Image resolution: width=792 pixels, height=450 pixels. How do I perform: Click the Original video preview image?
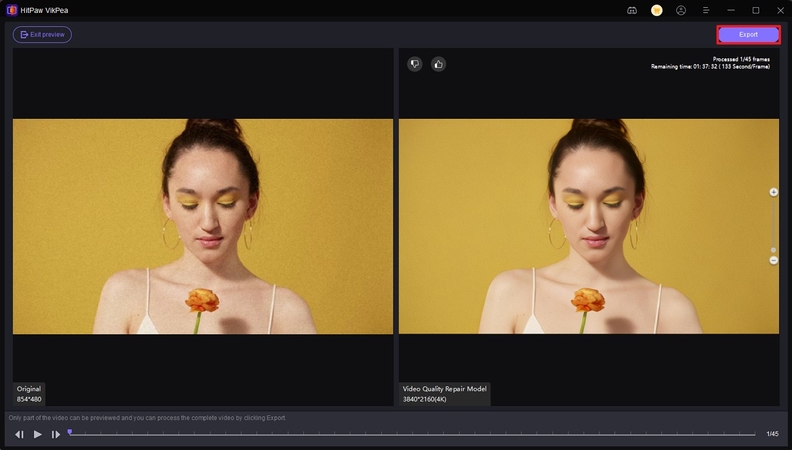[203, 226]
